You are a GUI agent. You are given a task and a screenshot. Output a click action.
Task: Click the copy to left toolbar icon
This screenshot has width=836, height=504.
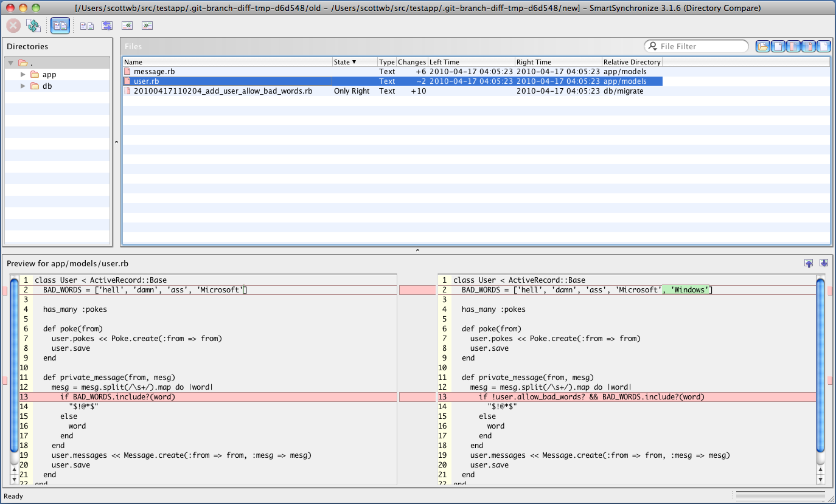(x=127, y=26)
